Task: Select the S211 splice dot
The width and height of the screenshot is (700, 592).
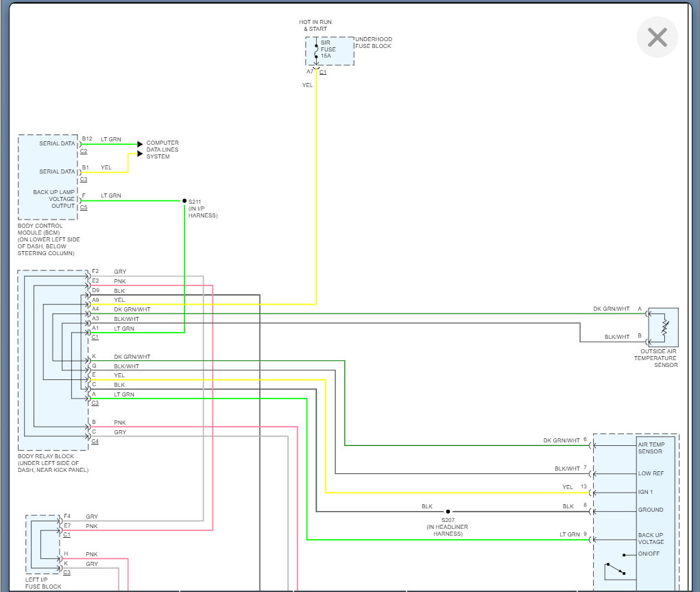Action: (x=184, y=200)
